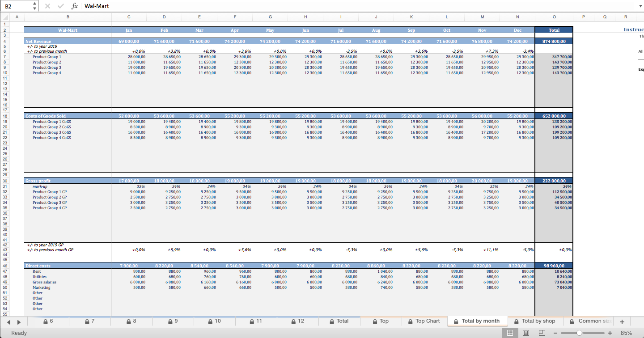
Task: Switch to the Total by shop tab
Action: pyautogui.click(x=535, y=321)
